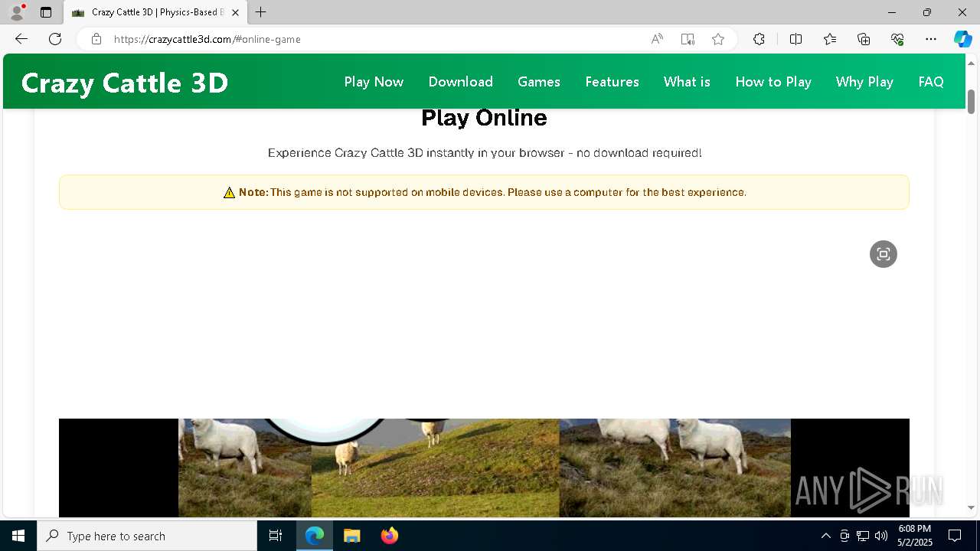Open Task View in taskbar
Screen dimensions: 980x551
[x=276, y=536]
